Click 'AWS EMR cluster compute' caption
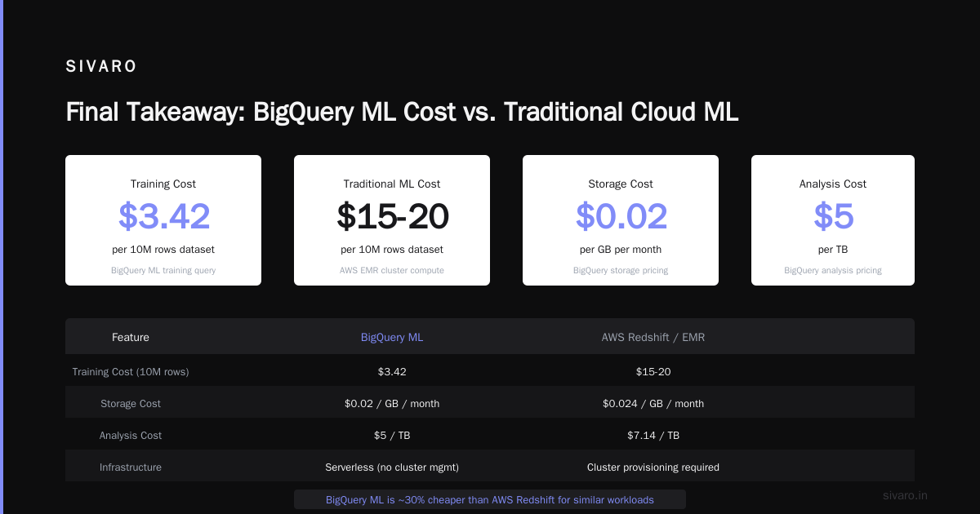This screenshot has width=980, height=514. tap(392, 270)
